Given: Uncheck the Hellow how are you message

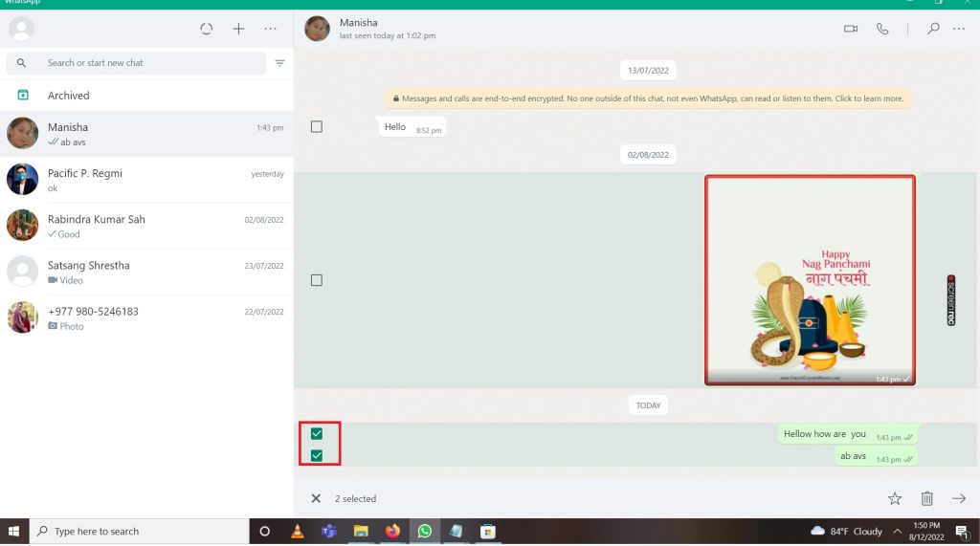Looking at the screenshot, I should [317, 433].
